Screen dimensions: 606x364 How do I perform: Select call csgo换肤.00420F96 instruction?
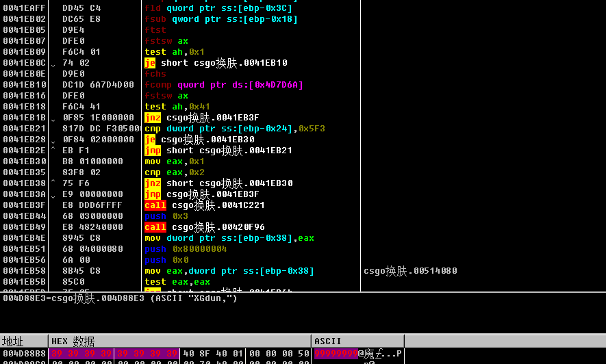pos(205,227)
